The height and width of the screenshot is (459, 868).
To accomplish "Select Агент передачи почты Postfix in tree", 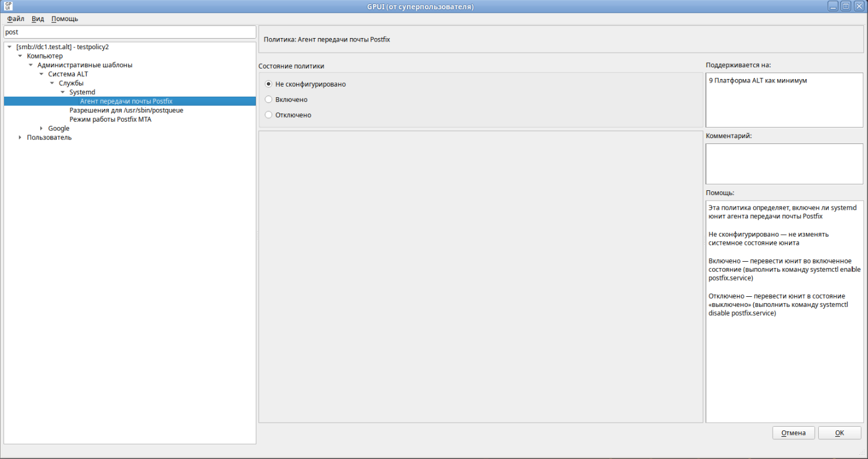I will pyautogui.click(x=126, y=101).
